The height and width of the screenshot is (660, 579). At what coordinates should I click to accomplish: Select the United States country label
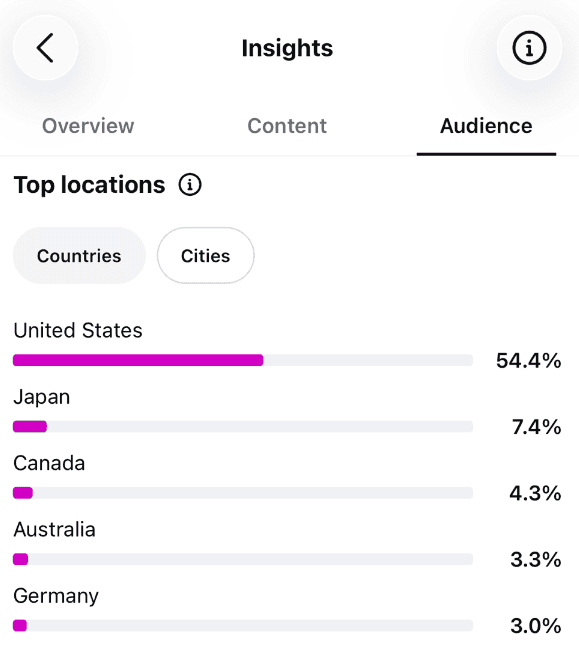[78, 330]
